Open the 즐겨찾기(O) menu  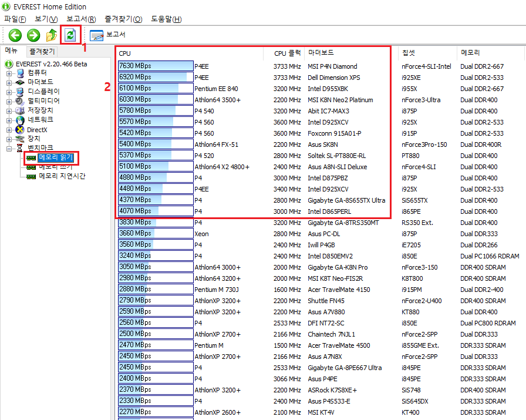click(x=123, y=19)
